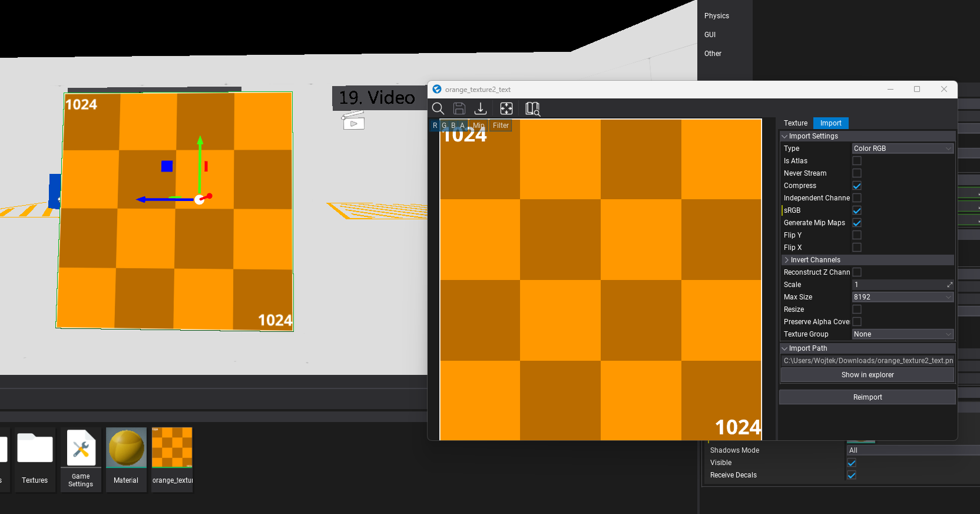Open the Max Size 8192 dropdown
Screen dimensions: 980x514
click(x=902, y=297)
